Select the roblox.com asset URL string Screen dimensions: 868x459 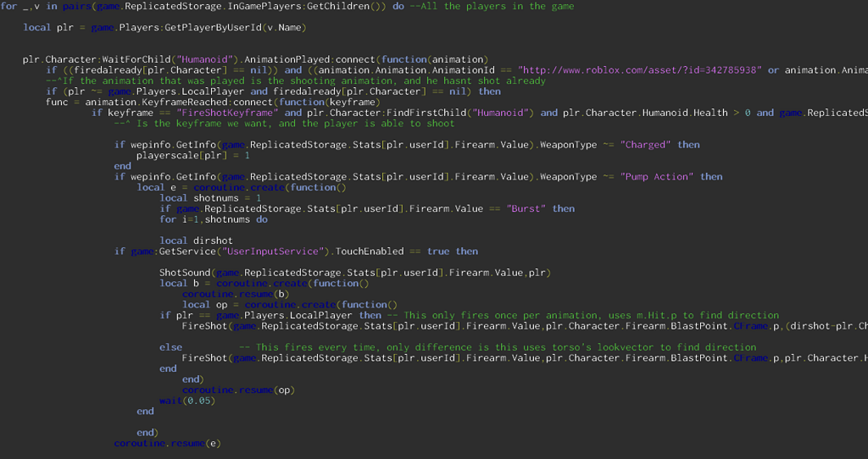pyautogui.click(x=639, y=69)
